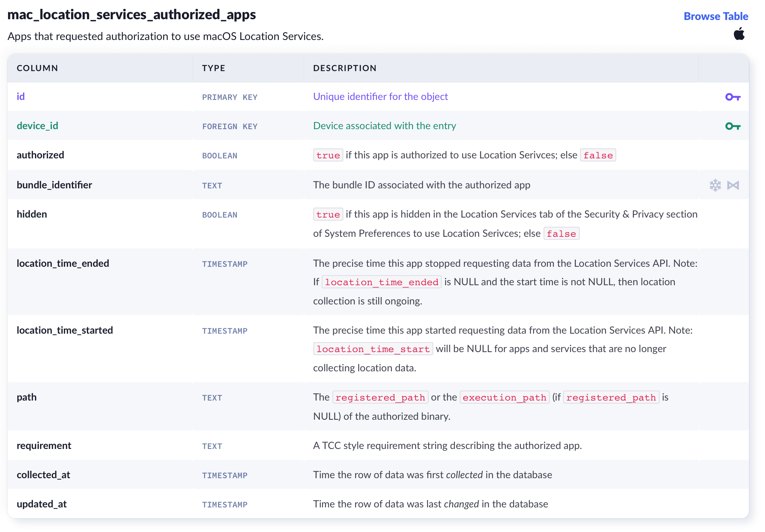Image resolution: width=765 pixels, height=532 pixels.
Task: Click the Browse Table link
Action: point(715,16)
